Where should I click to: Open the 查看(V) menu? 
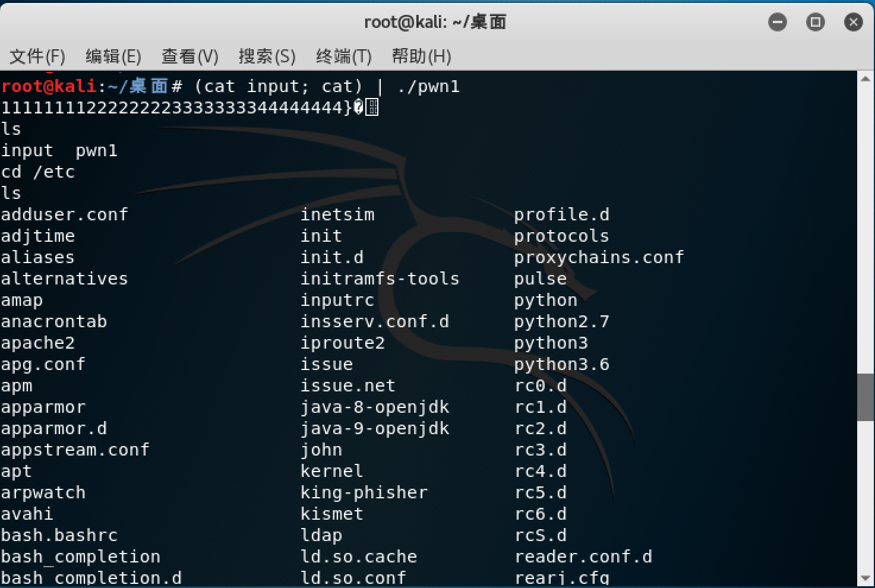[190, 56]
